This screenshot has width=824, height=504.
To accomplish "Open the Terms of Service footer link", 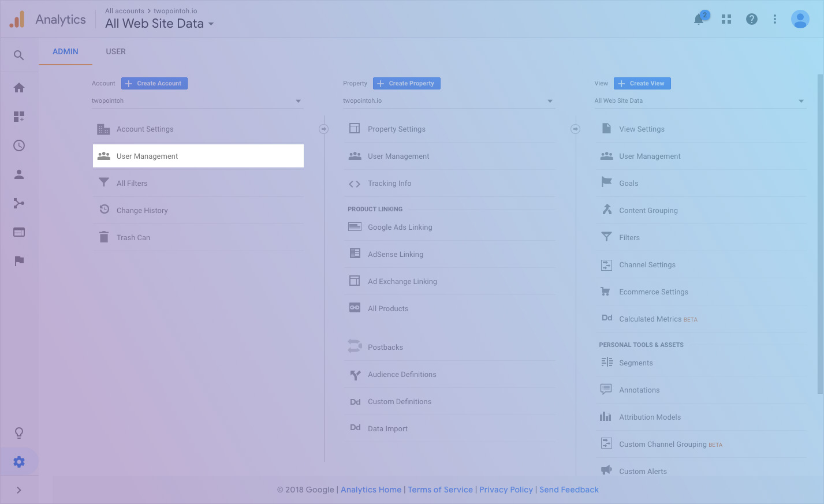I will pos(440,490).
